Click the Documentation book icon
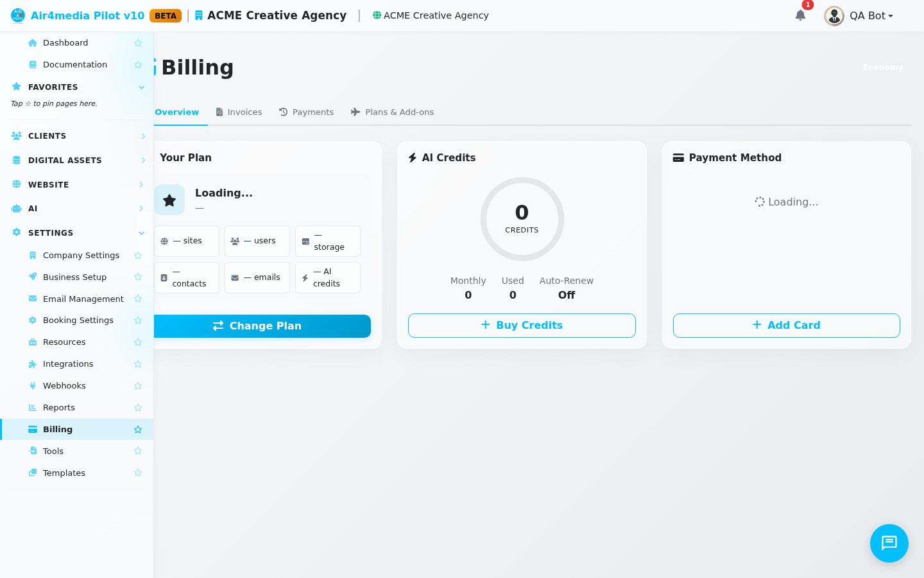The width and height of the screenshot is (924, 578). click(x=33, y=65)
